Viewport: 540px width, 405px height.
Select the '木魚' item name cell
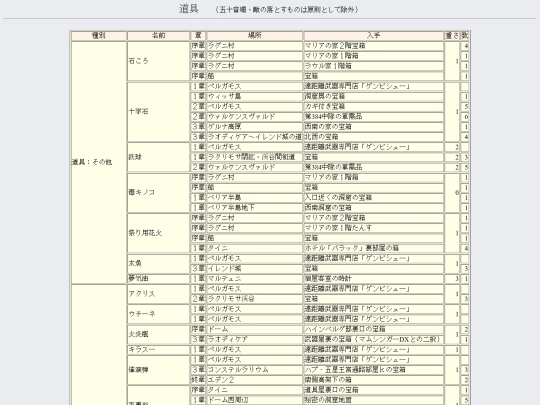(158, 263)
